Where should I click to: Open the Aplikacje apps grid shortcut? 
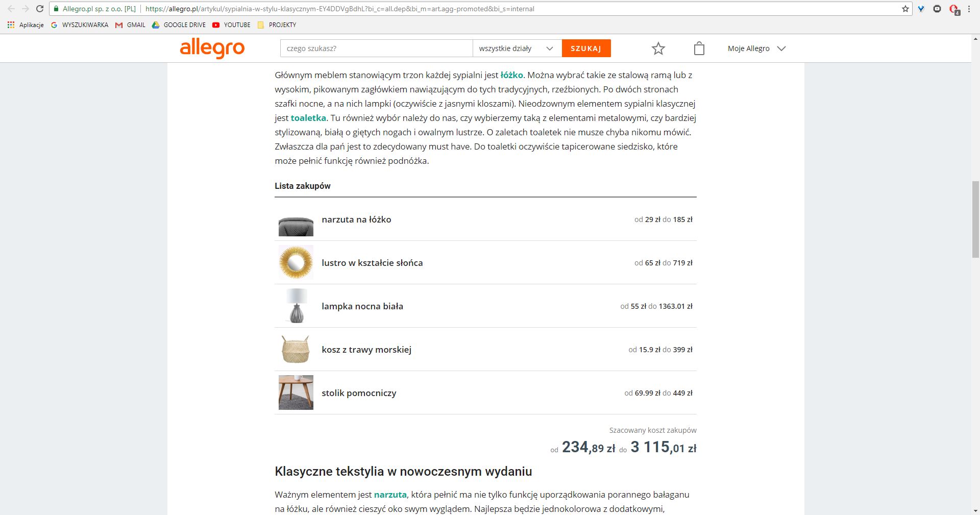point(26,24)
